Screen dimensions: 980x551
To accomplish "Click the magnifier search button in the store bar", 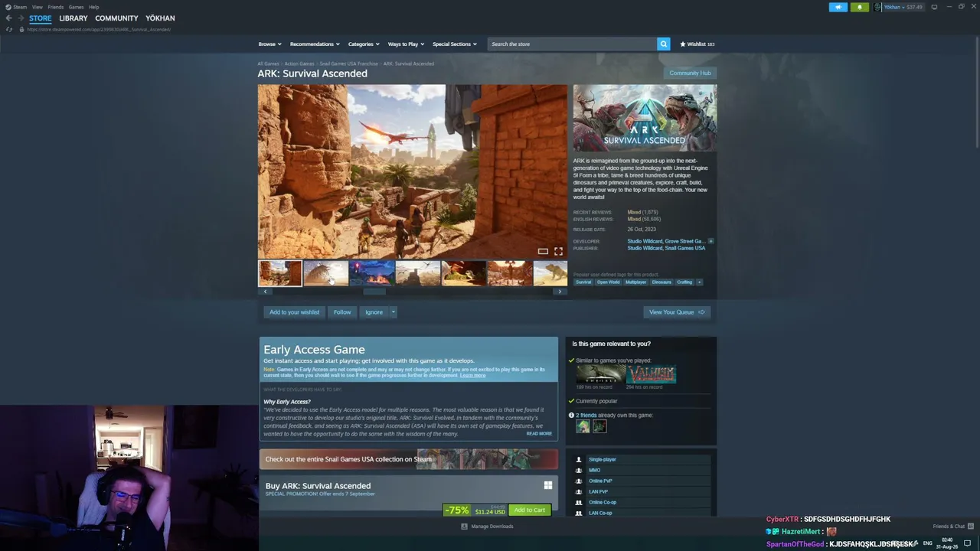I will click(x=664, y=44).
